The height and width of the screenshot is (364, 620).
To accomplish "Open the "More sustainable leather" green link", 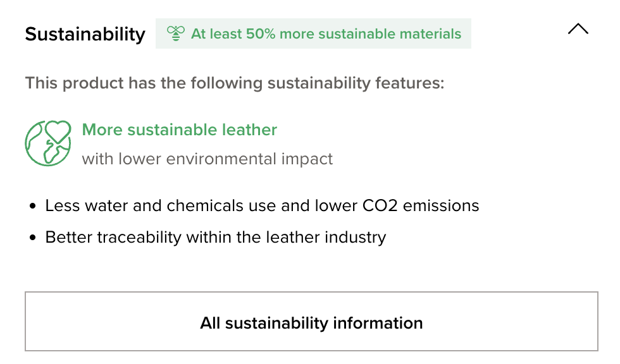I will click(180, 130).
